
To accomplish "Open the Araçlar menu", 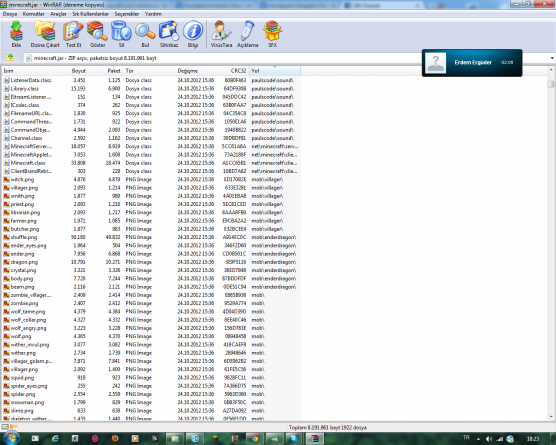I will click(59, 14).
